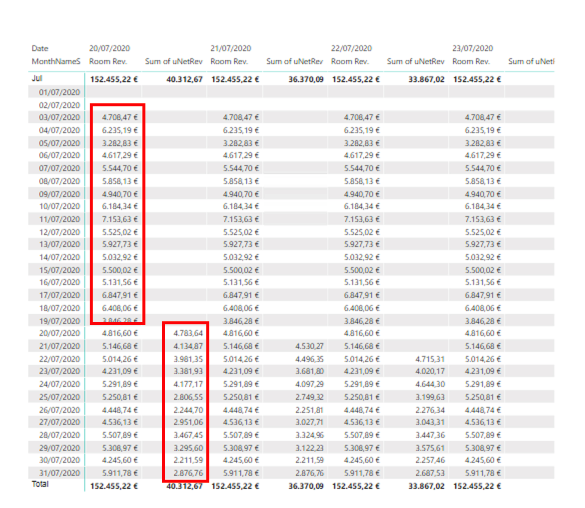Image resolution: width=585 pixels, height=508 pixels.
Task: Click the 3.027,71 uNetRev value
Action: click(x=309, y=422)
